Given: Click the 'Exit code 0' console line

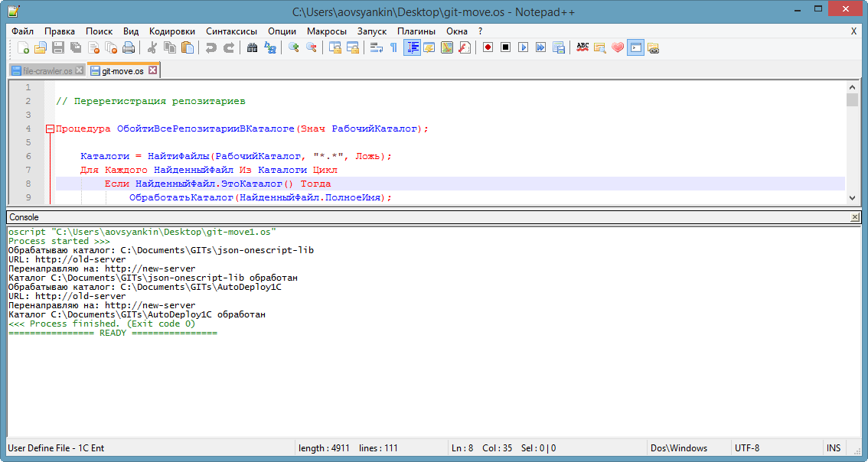Looking at the screenshot, I should 101,324.
